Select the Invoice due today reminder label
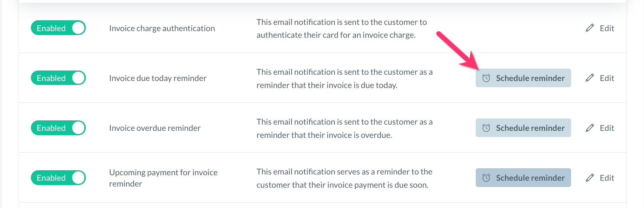 tap(158, 78)
